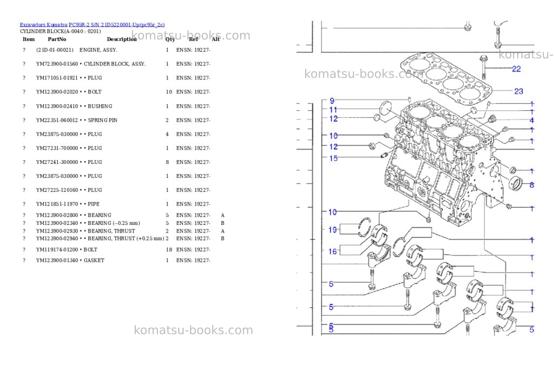
Task: Click the cylinder head gasket drawing
Action: click(x=446, y=78)
